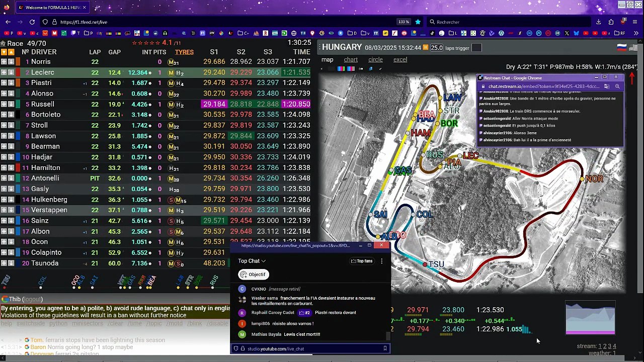This screenshot has width=644, height=362.
Task: Click the /motd chat command link
Action: pyautogui.click(x=175, y=323)
